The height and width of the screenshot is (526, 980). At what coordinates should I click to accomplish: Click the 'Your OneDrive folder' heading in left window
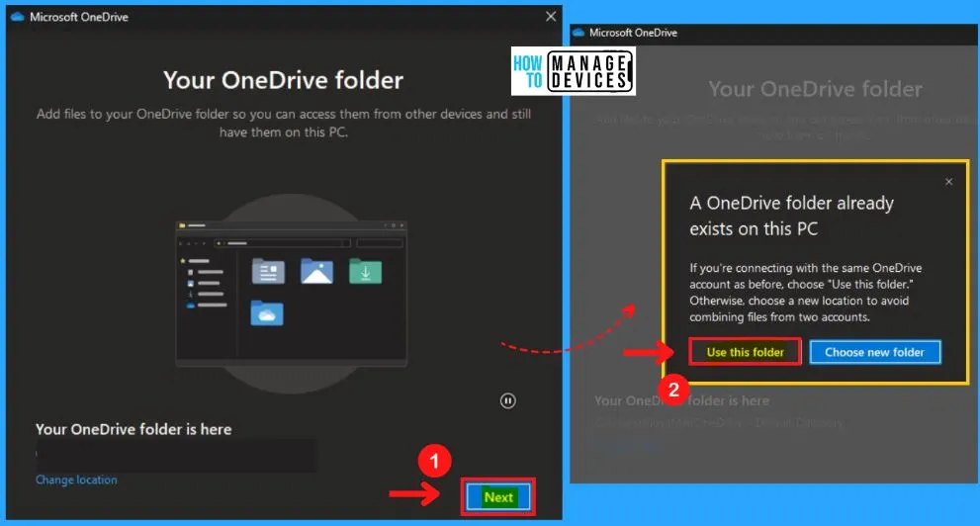[283, 80]
